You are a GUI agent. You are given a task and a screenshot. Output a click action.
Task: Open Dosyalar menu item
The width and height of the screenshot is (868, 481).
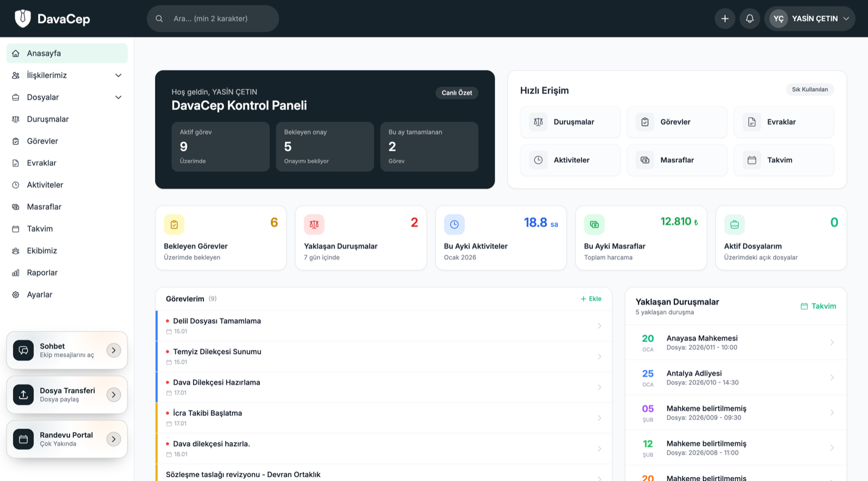coord(67,98)
